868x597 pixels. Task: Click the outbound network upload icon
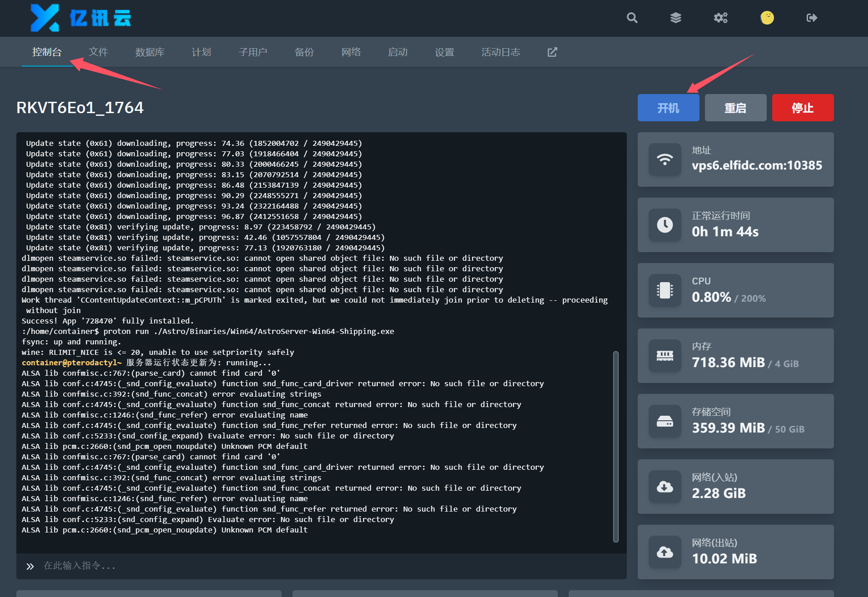pyautogui.click(x=665, y=552)
